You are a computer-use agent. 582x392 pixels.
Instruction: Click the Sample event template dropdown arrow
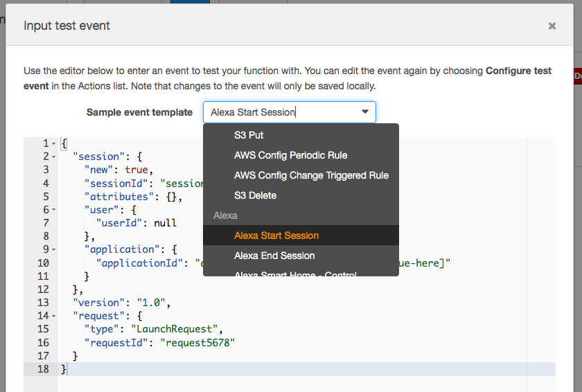coord(365,112)
